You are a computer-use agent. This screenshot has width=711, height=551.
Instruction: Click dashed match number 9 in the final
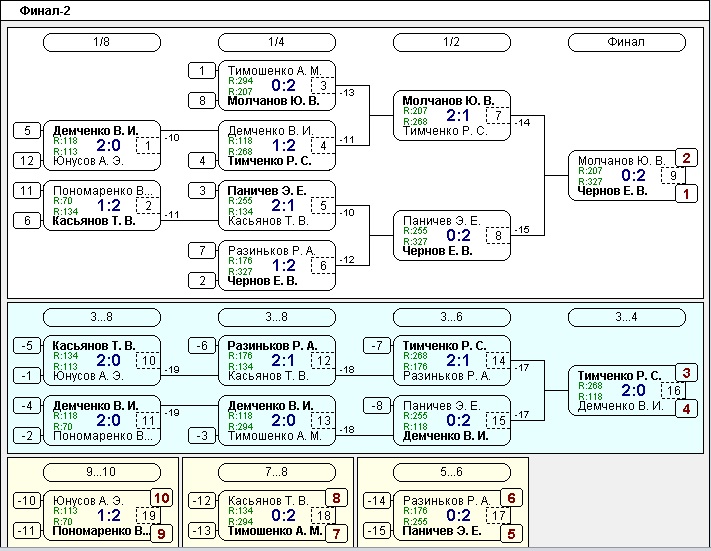[673, 176]
